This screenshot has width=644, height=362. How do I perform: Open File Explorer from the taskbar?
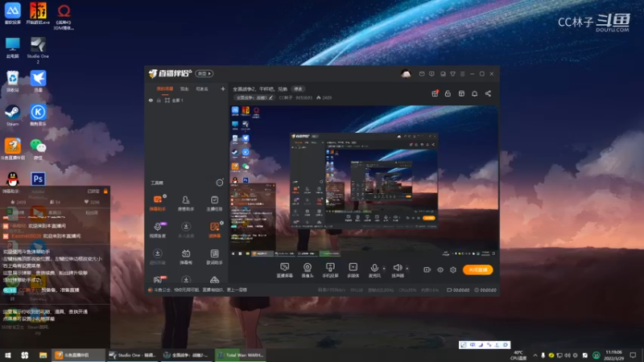click(x=43, y=355)
